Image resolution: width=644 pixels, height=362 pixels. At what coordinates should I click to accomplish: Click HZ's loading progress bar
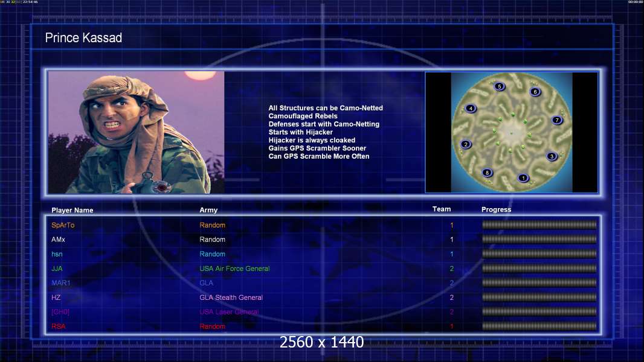pyautogui.click(x=539, y=297)
